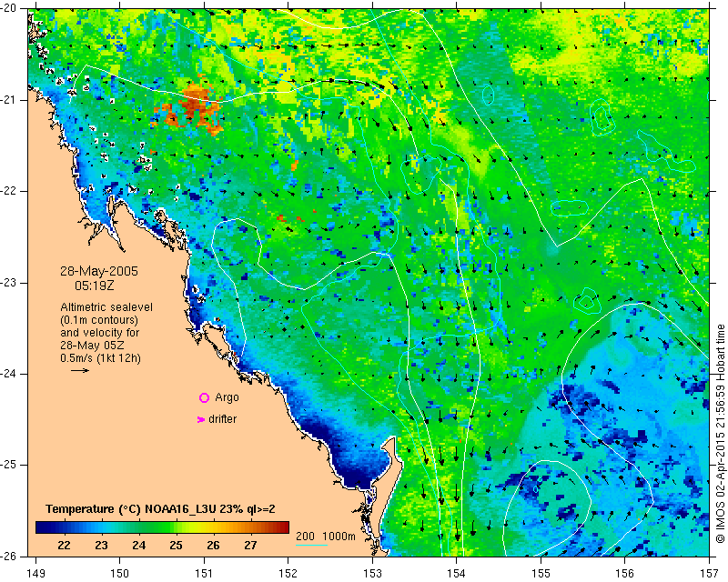Screen dimensions: 728x582
Task: Click the 'drifter' legend label
Action: pyautogui.click(x=222, y=419)
